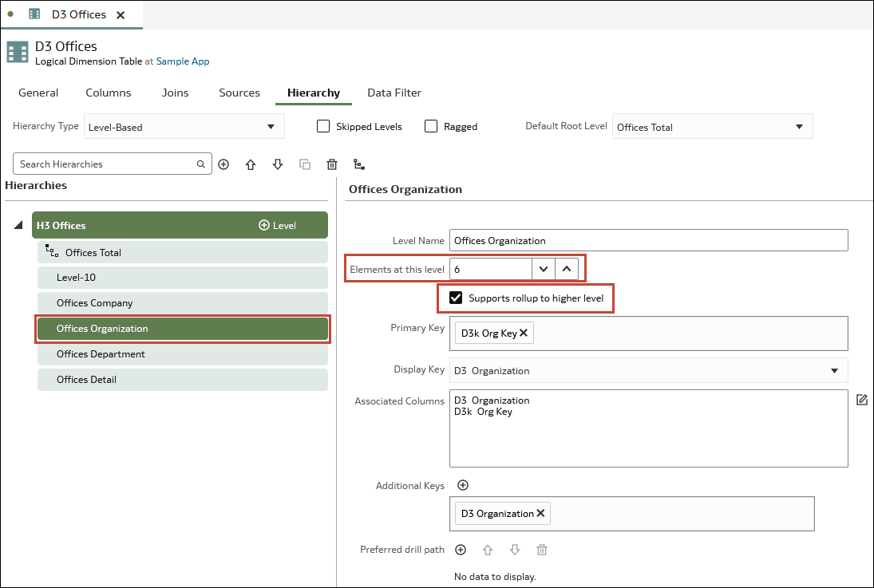Switch to the Columns tab

[109, 93]
